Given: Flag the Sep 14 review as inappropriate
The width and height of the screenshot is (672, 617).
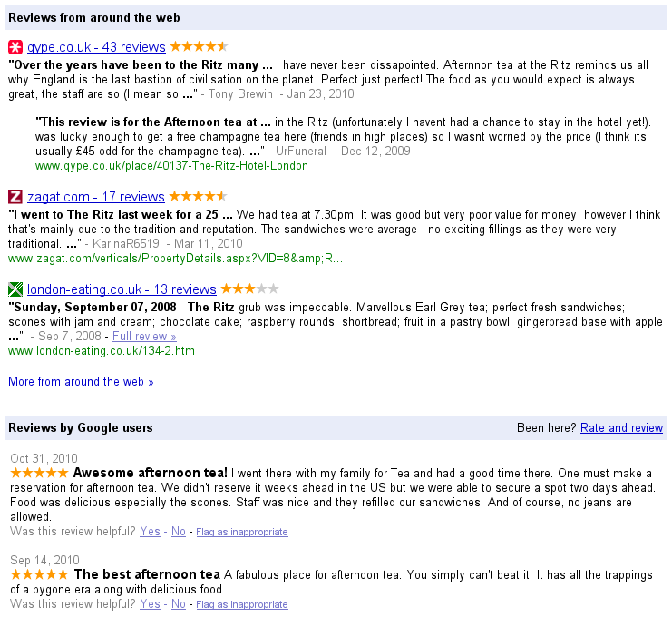Looking at the screenshot, I should 242,605.
